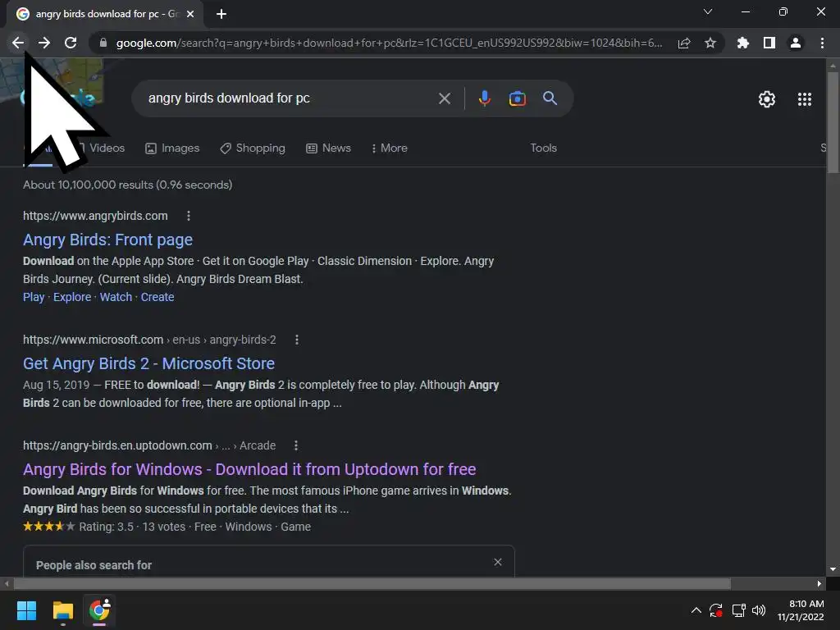Screen dimensions: 840x630
Task: Dismiss the People also search for box
Action: coord(498,562)
